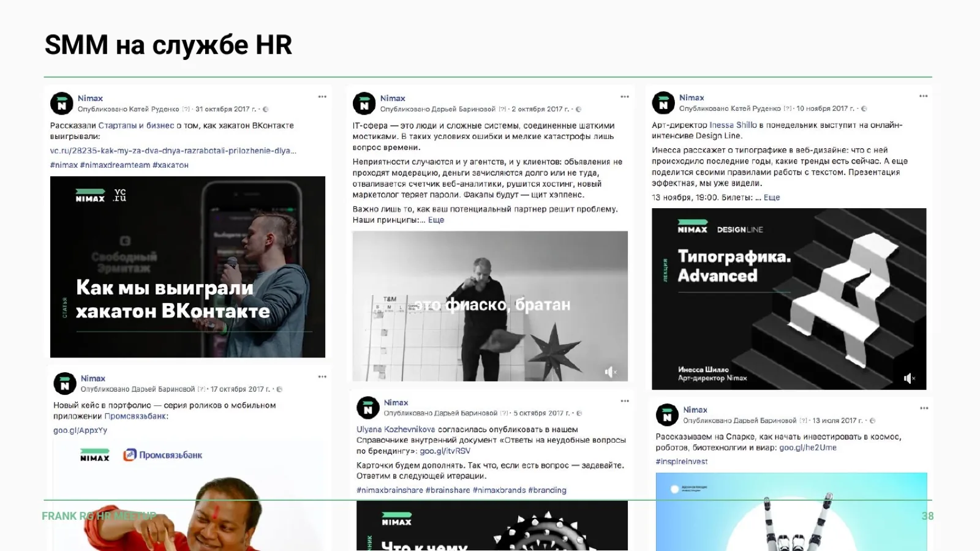Click Nimax avatar on 5 октября post
Screen dimensions: 980x551
368,408
